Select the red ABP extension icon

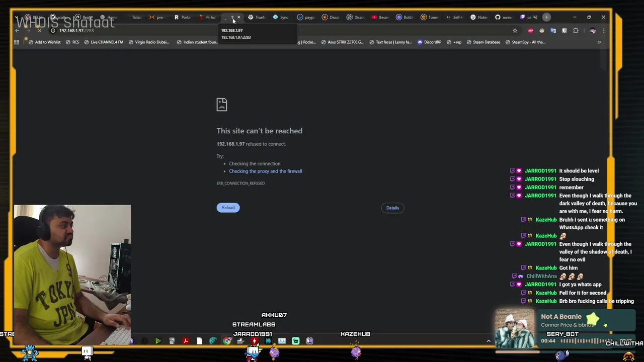[530, 31]
